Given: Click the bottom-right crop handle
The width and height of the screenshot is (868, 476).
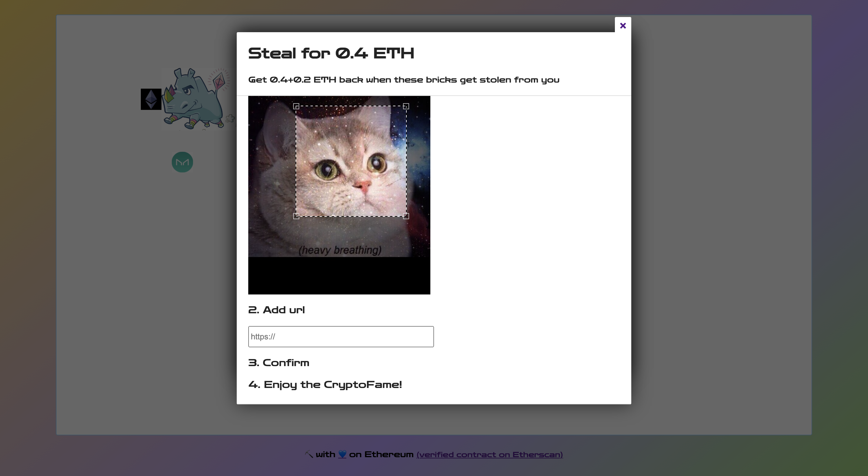Looking at the screenshot, I should pyautogui.click(x=406, y=216).
